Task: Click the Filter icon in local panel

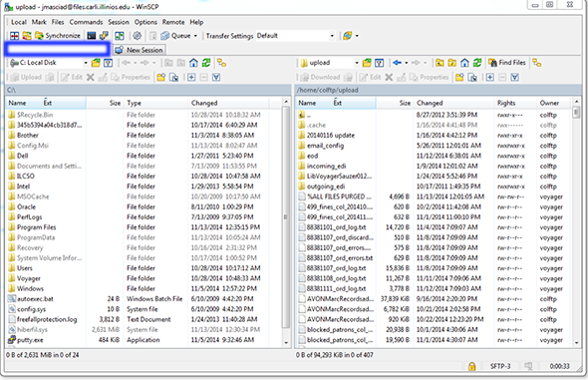Action: tap(108, 63)
